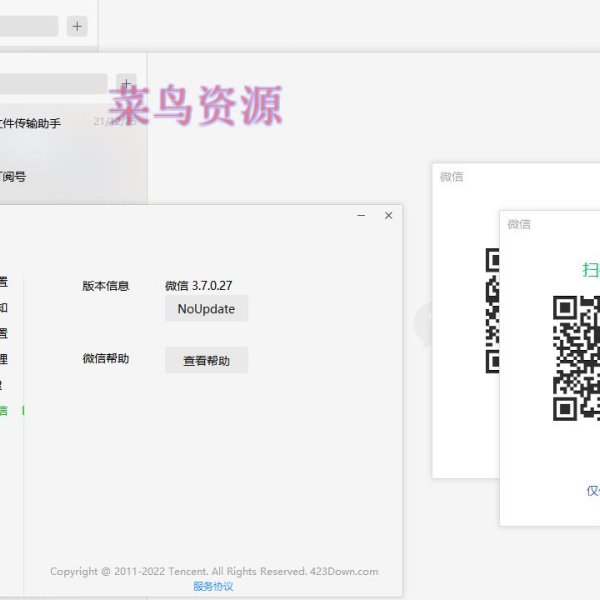The height and width of the screenshot is (600, 600).
Task: Focus the search field above the chat list
Action: point(52,84)
